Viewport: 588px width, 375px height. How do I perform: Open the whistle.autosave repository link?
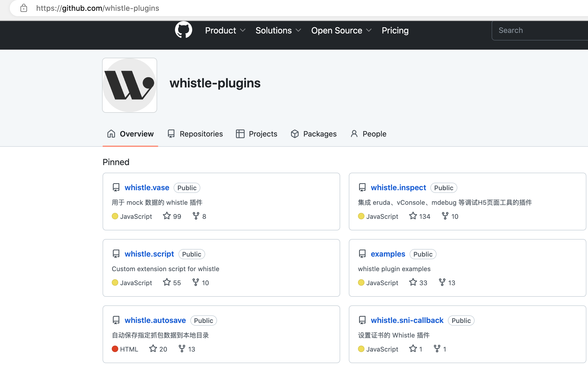pyautogui.click(x=155, y=320)
